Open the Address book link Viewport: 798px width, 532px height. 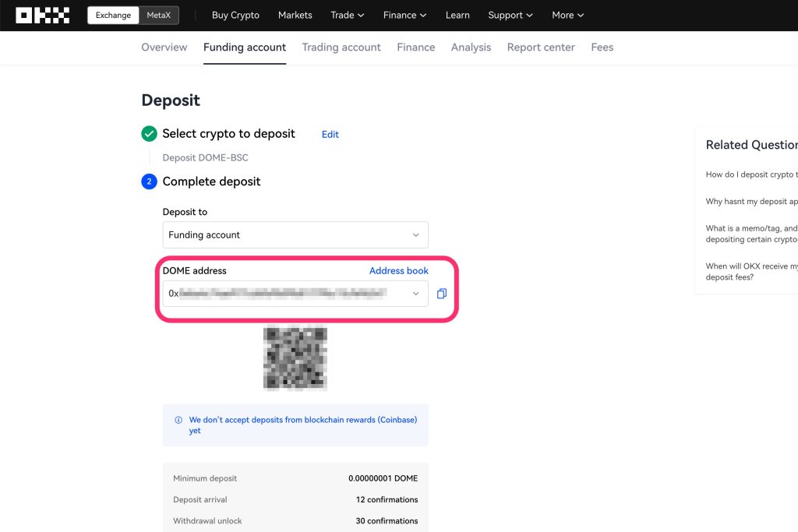point(398,270)
